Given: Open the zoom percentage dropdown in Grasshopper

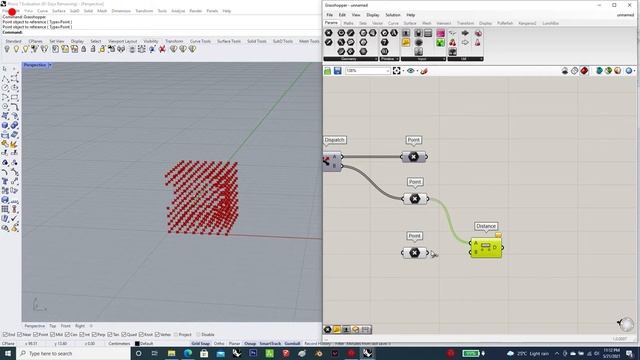Looking at the screenshot, I should click(387, 71).
